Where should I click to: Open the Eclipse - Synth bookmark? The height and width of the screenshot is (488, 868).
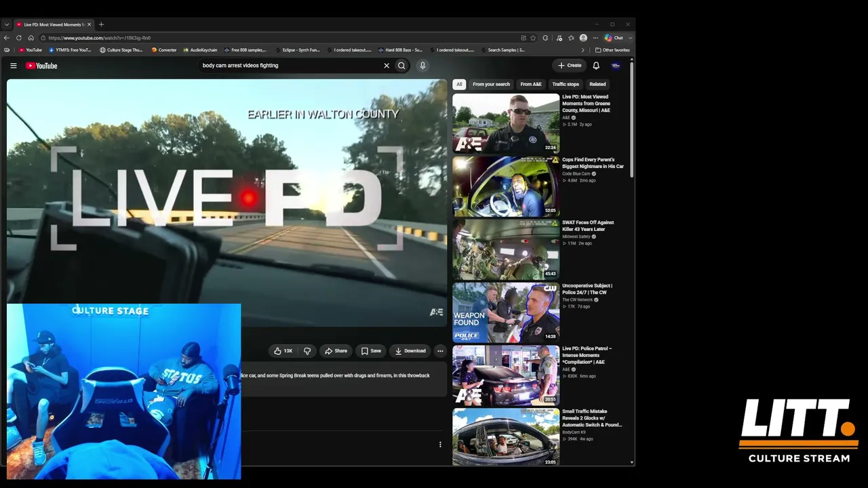(x=298, y=50)
